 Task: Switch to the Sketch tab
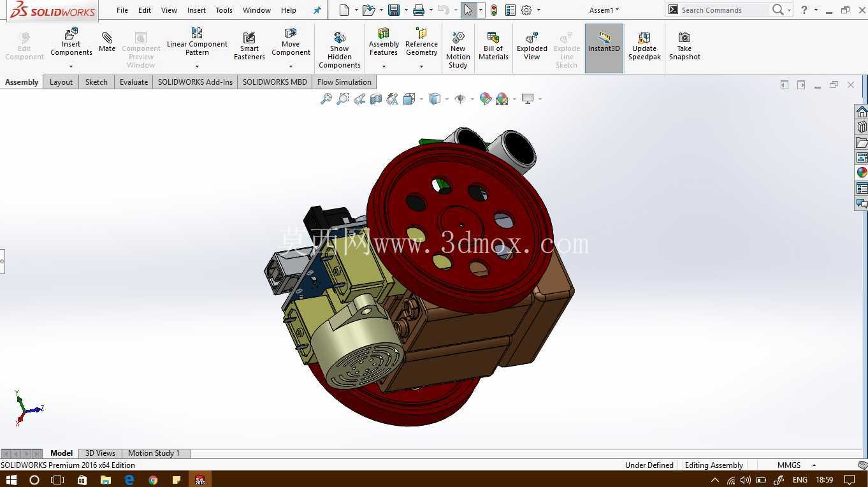(x=96, y=82)
